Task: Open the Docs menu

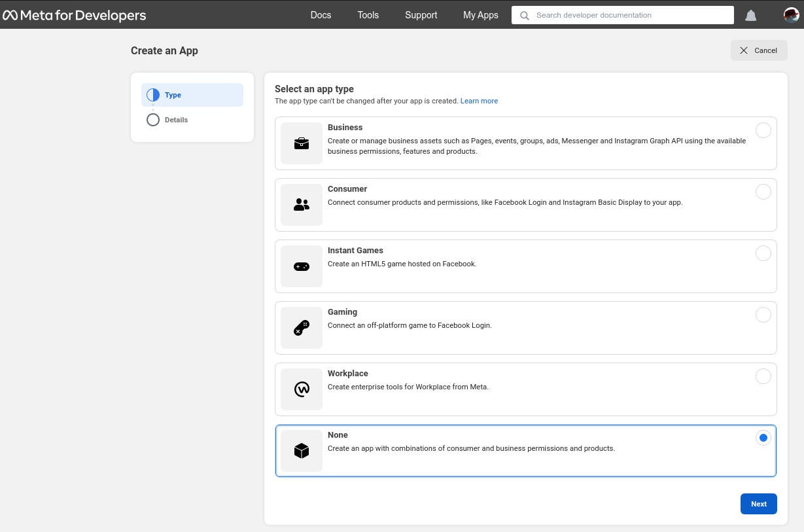Action: (x=321, y=15)
